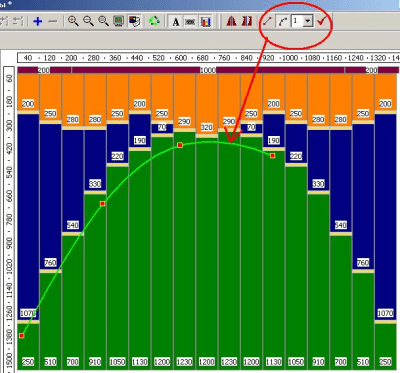Click the first red mirror symmetry icon

231,21
